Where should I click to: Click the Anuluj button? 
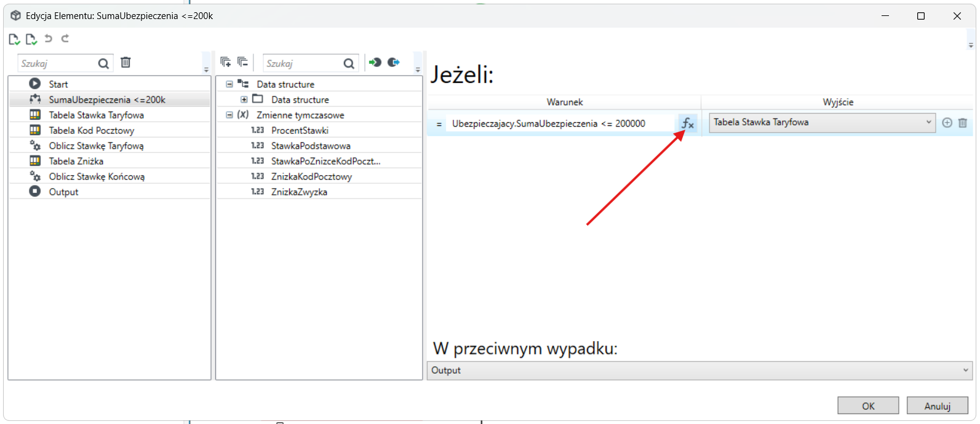click(x=938, y=406)
